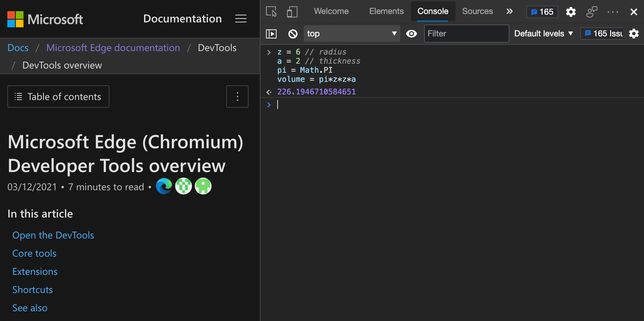Navigate to Microsoft Edge documentation breadcrumb
The width and height of the screenshot is (644, 321).
pyautogui.click(x=113, y=48)
